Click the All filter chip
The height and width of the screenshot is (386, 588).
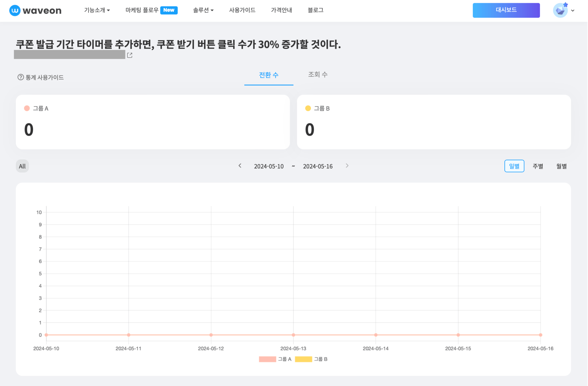coord(22,166)
